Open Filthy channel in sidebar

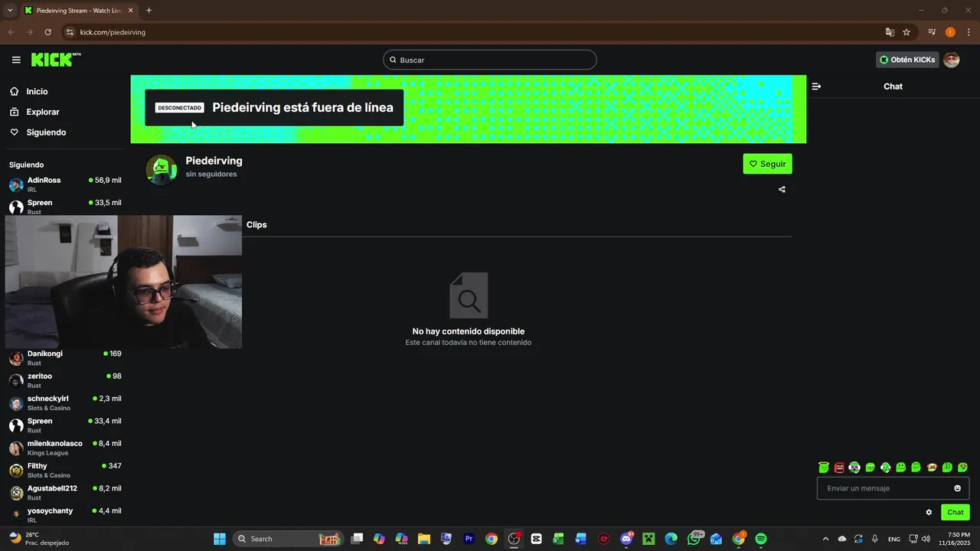click(x=65, y=470)
